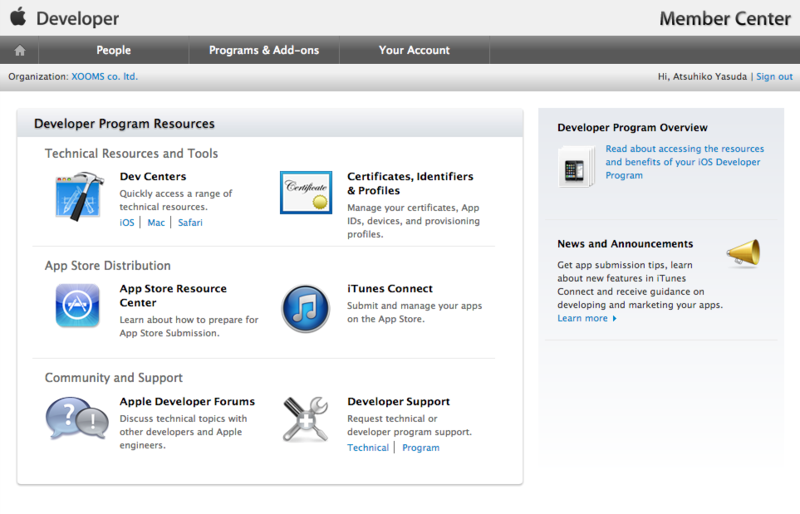Click the Certificate icon

(306, 192)
